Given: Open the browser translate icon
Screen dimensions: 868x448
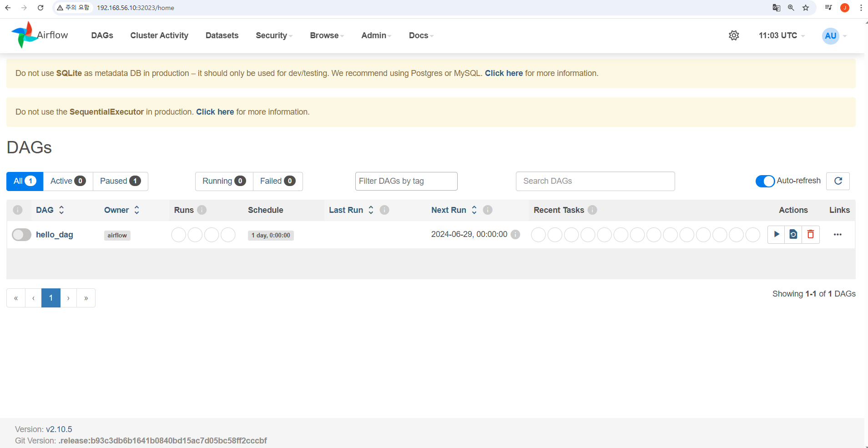Looking at the screenshot, I should coord(777,8).
